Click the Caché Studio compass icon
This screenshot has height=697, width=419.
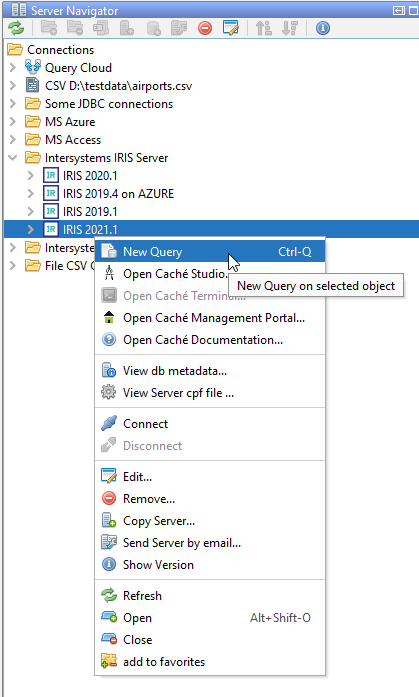pos(109,273)
